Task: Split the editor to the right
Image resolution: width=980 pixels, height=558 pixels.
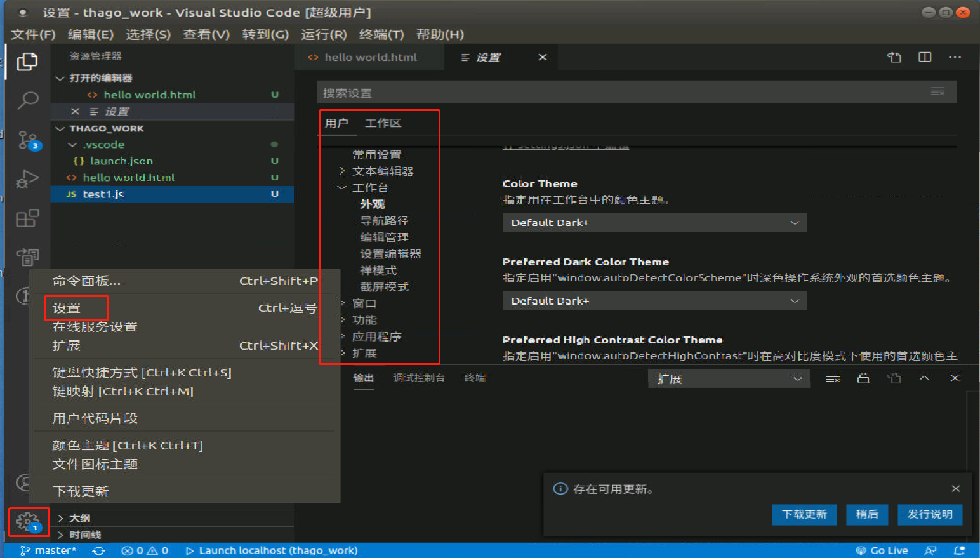Action: 925,57
